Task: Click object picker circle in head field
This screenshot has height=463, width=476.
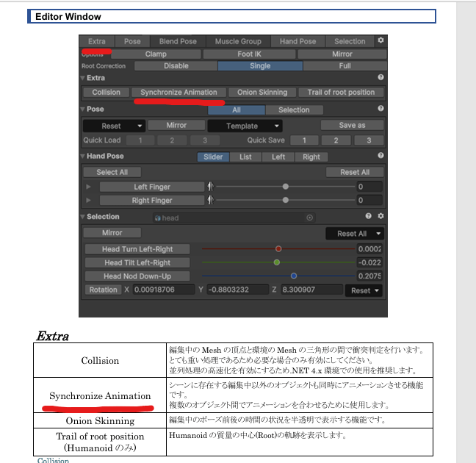Action: click(310, 218)
